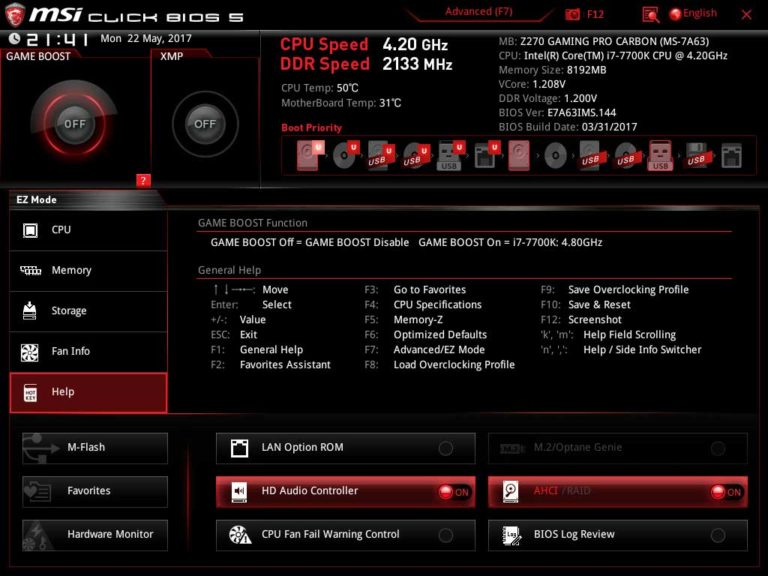The width and height of the screenshot is (768, 576).
Task: Open the M-Flash utility
Action: pyautogui.click(x=95, y=448)
